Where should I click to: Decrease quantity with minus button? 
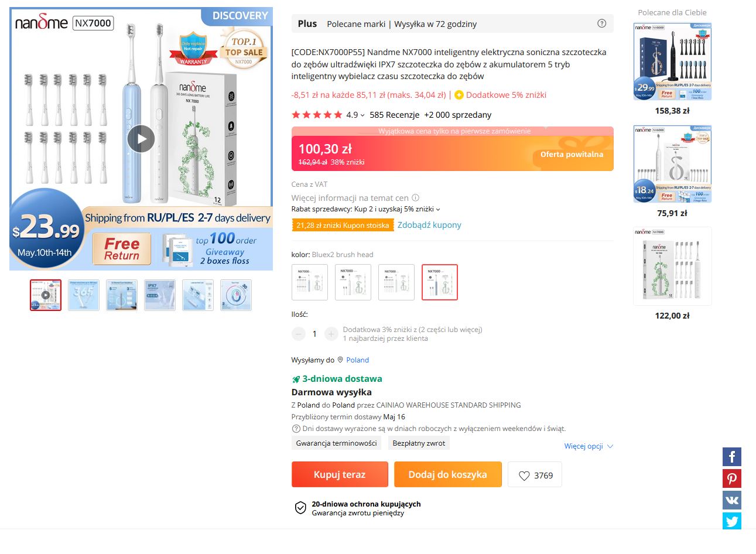(299, 334)
